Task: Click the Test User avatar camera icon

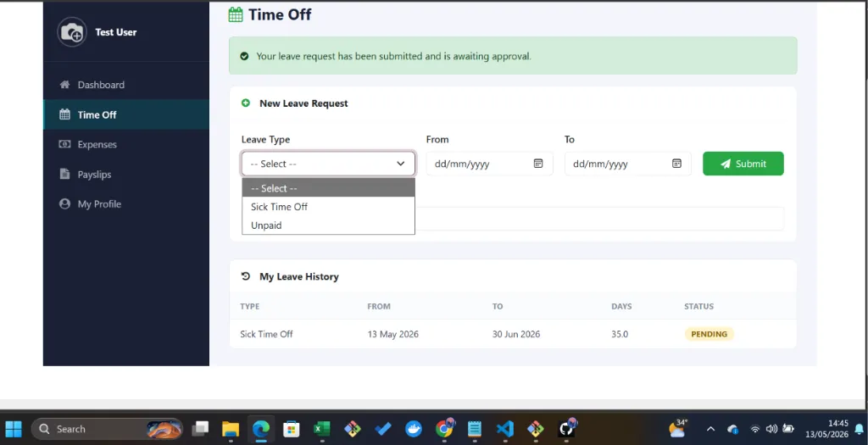Action: click(x=72, y=32)
